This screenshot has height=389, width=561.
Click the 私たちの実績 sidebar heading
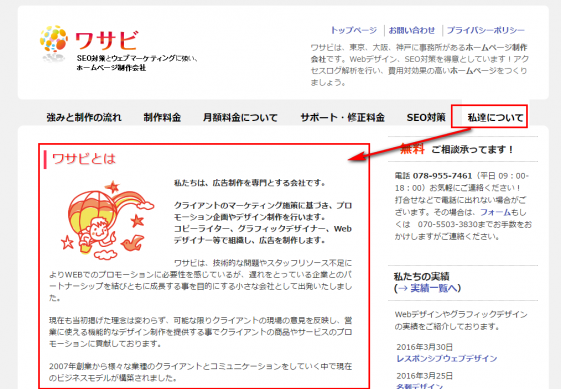point(421,276)
